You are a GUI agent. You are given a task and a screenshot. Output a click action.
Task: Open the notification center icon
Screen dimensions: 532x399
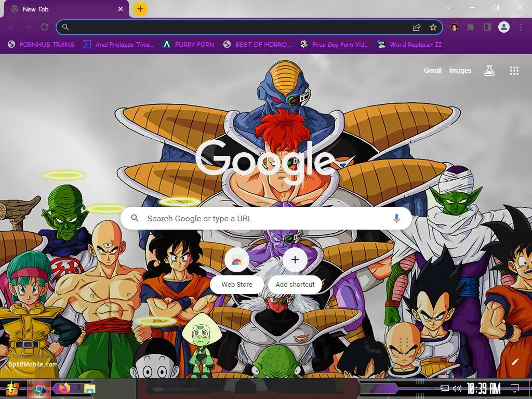click(515, 389)
